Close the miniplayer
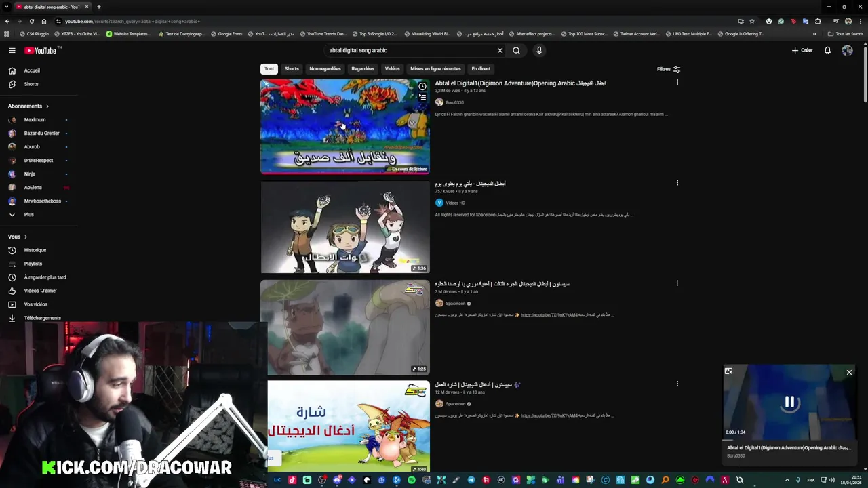 tap(849, 372)
